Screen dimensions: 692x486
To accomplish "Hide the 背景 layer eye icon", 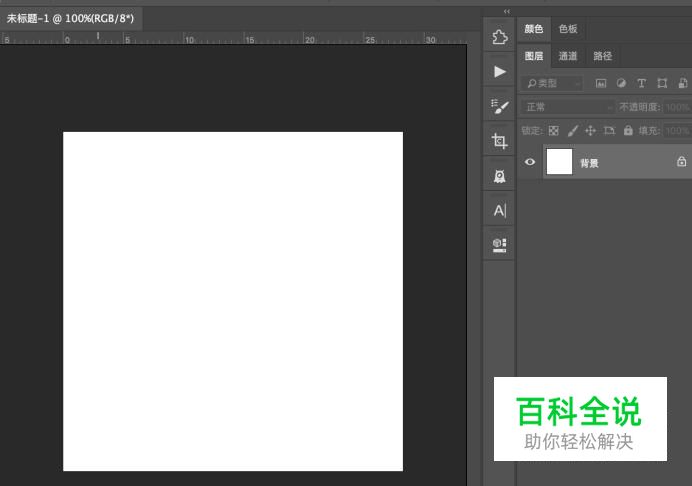I will click(x=530, y=162).
